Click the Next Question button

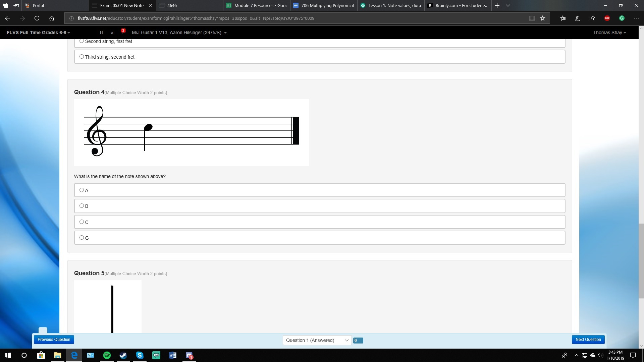588,340
